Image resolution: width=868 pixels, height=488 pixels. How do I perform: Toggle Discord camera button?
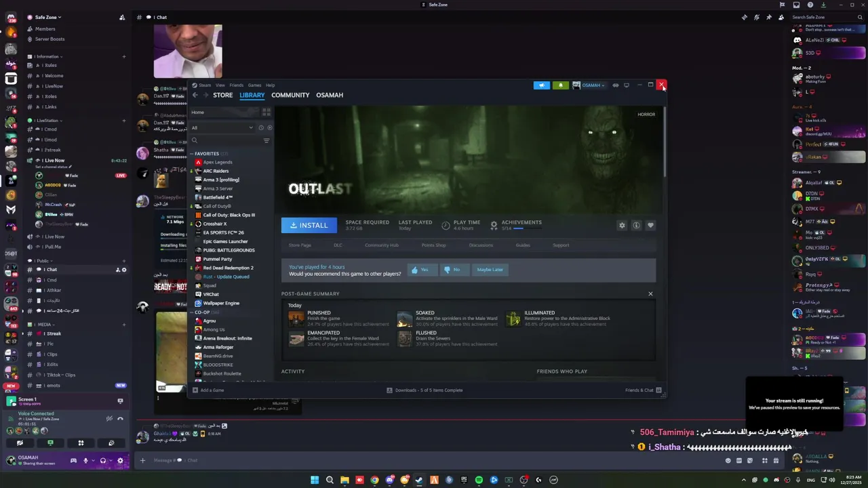click(x=20, y=443)
